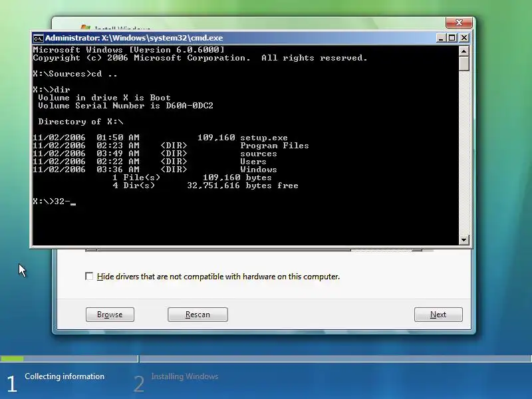Viewport: 532px width, 399px height.
Task: Click the Users directory line
Action: (x=150, y=162)
